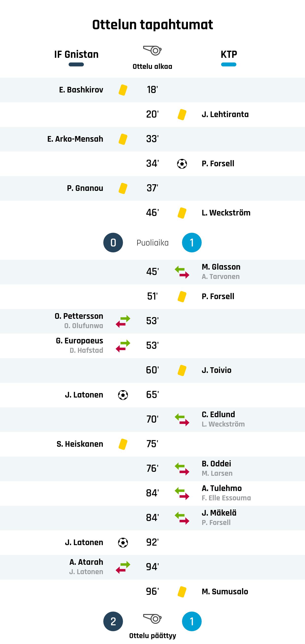The image size is (305, 644).
Task: Click player name P. Forsell at 34'
Action: 218,164
